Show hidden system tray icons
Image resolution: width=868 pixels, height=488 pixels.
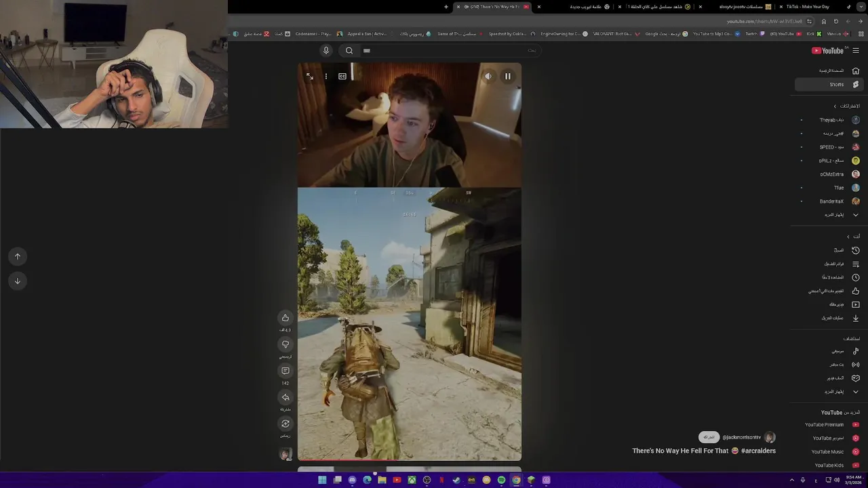791,480
